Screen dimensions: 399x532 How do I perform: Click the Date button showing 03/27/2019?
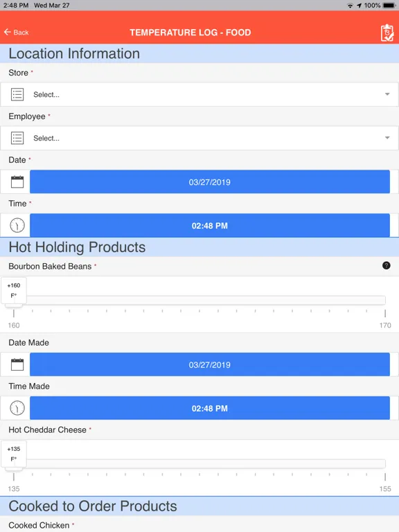tap(210, 182)
